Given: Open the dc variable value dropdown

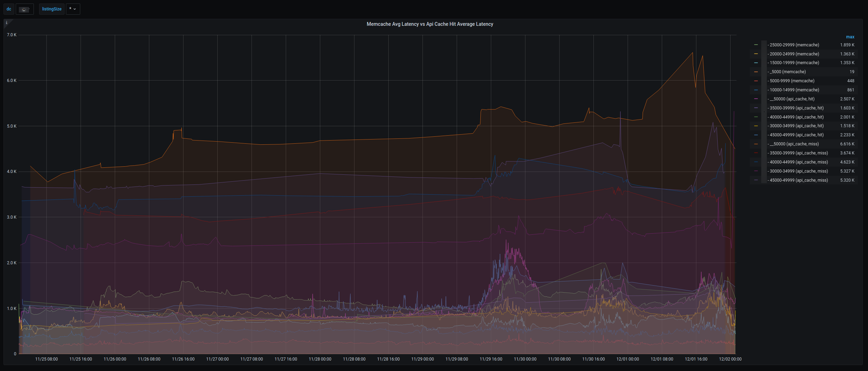Looking at the screenshot, I should tap(24, 9).
